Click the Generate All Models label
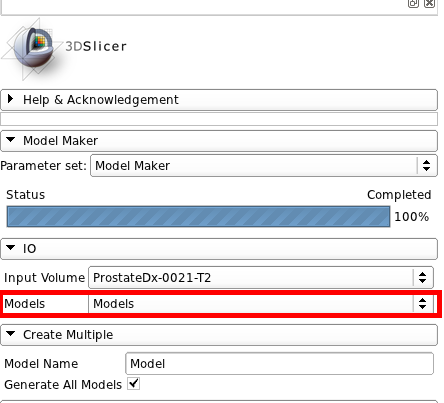The image size is (444, 403). click(63, 385)
